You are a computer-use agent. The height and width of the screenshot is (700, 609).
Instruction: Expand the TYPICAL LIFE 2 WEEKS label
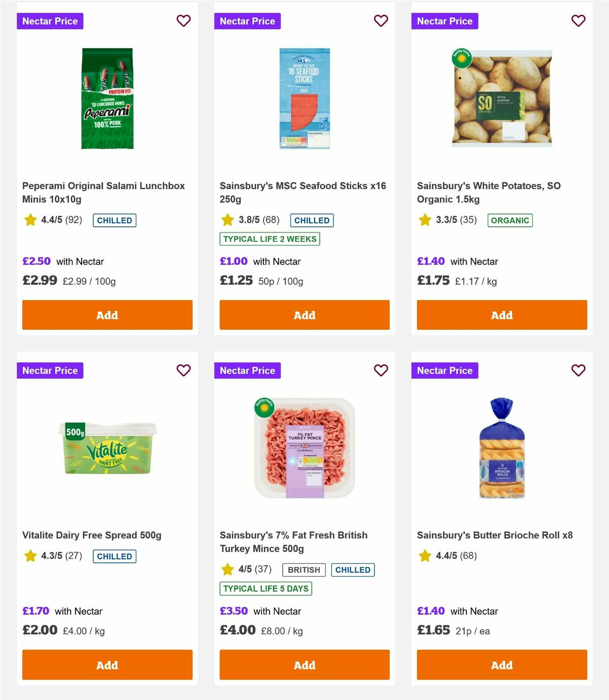269,239
